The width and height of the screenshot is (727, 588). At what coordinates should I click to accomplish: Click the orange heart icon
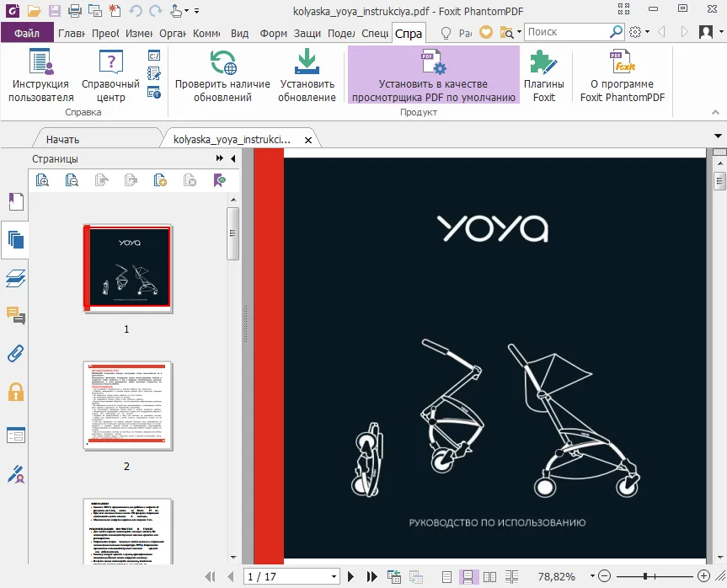pyautogui.click(x=486, y=32)
